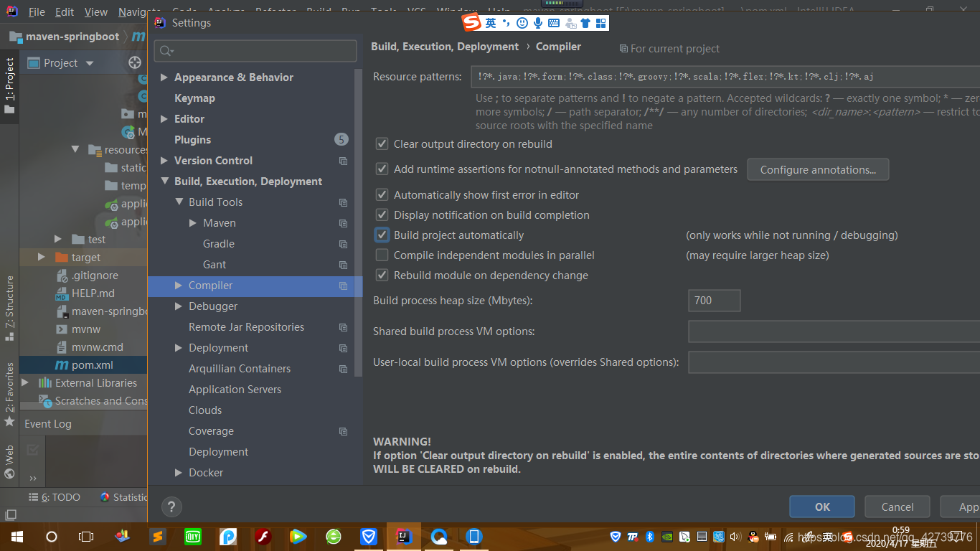Open iQIYI app in taskbar
Image resolution: width=980 pixels, height=551 pixels.
point(193,536)
